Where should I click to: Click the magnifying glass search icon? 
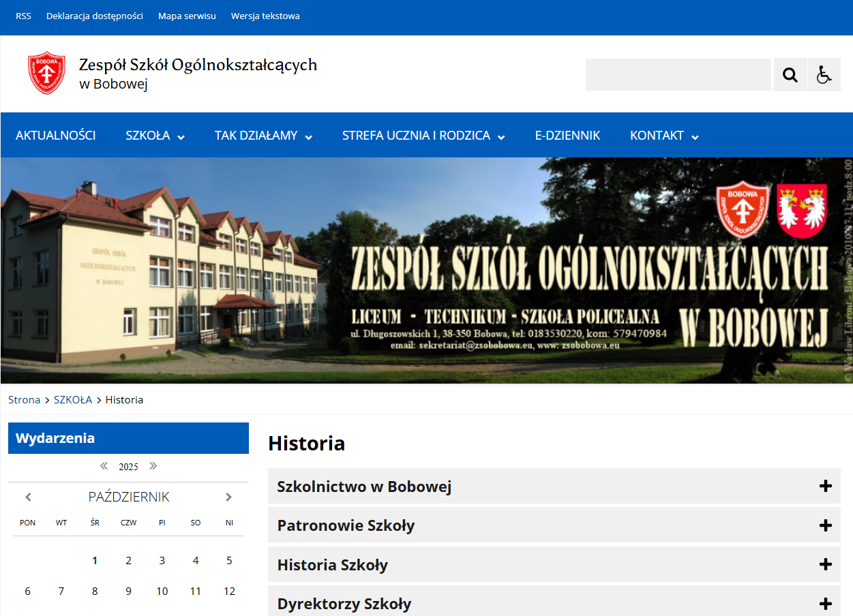(790, 75)
